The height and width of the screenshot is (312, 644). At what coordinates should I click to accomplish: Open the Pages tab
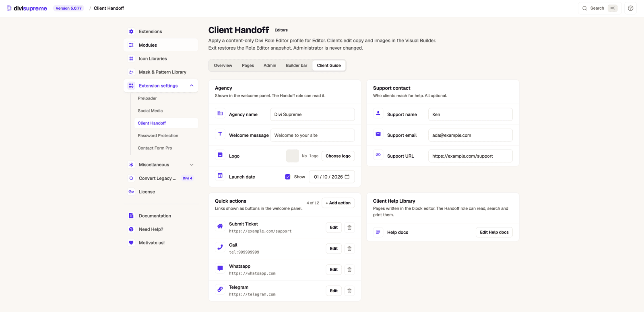[x=248, y=65]
